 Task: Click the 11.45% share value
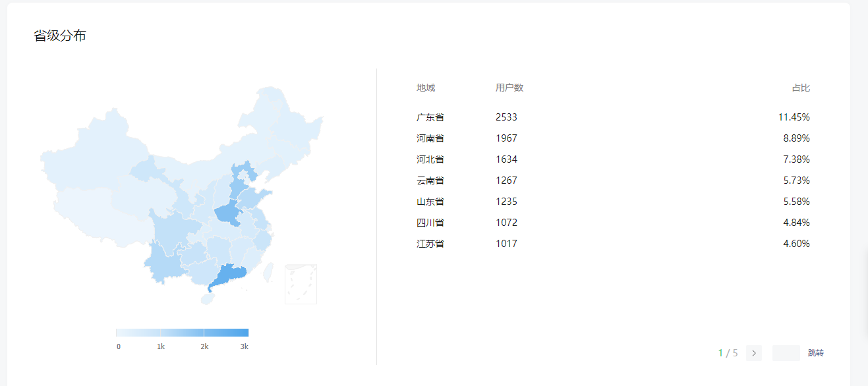(794, 117)
